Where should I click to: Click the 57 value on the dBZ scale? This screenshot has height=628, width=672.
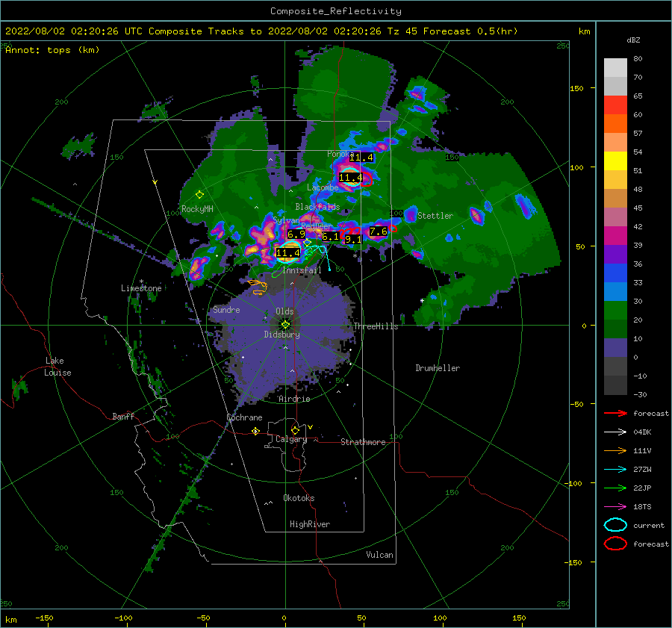tap(638, 134)
